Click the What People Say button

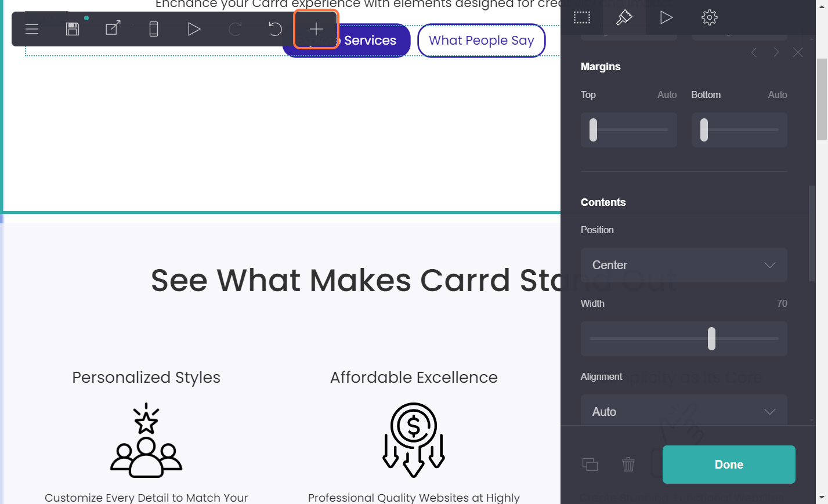pos(482,41)
